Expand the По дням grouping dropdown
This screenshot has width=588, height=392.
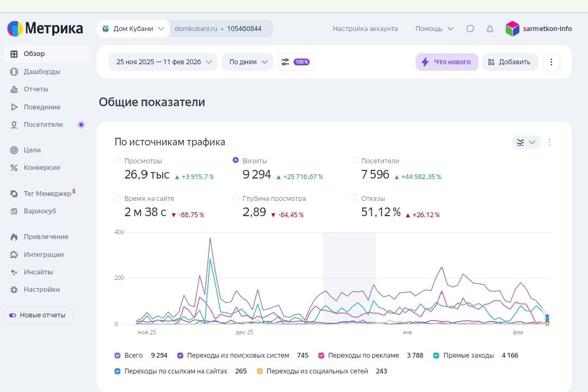pos(247,62)
